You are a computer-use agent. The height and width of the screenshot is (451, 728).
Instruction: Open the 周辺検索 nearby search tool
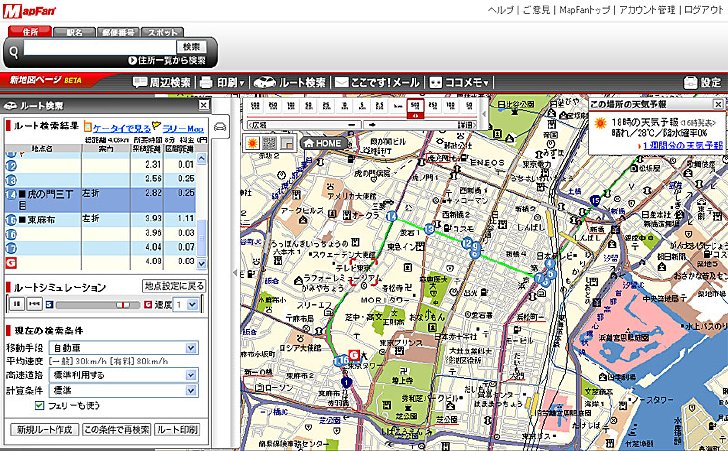pos(162,83)
